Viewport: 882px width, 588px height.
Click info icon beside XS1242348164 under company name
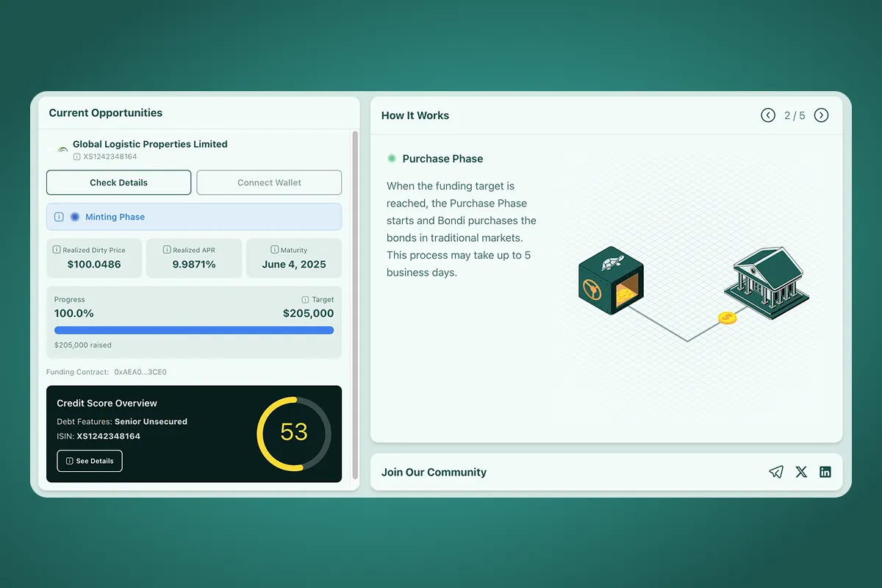pos(77,157)
